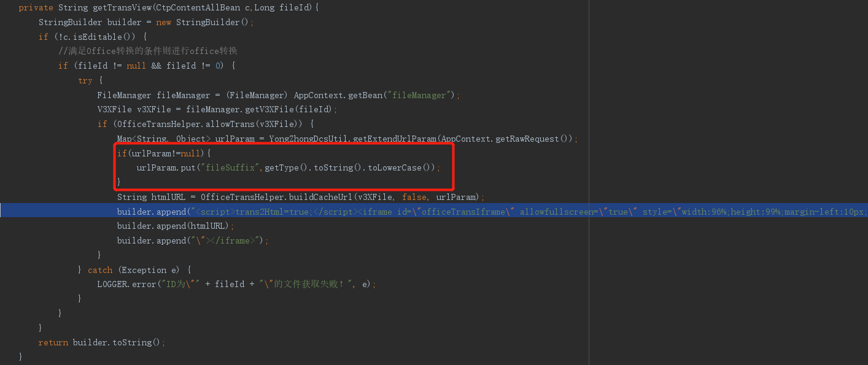The height and width of the screenshot is (365, 868).
Task: Click the Chinese comment about Office conversion
Action: click(x=148, y=51)
